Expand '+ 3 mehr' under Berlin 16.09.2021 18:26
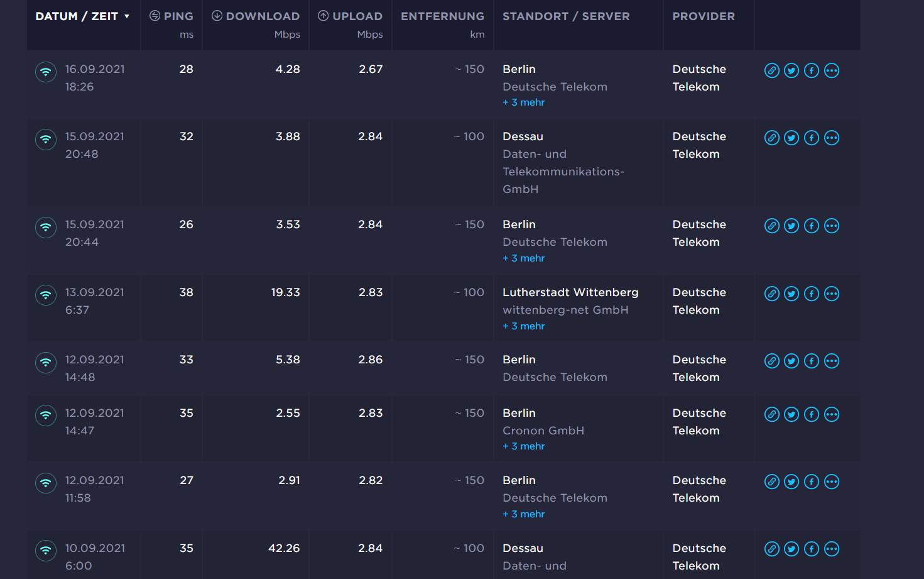Screen dimensions: 924x579 [524, 102]
